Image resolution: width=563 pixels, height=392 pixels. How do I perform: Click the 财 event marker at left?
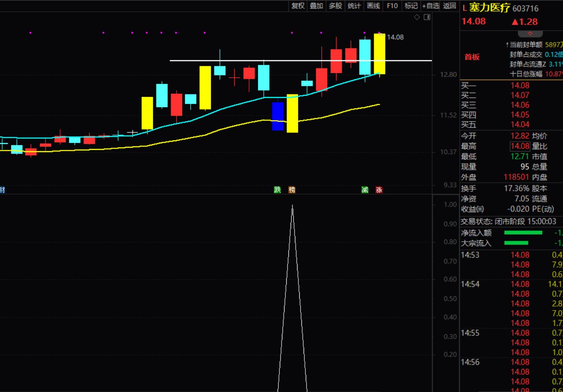tap(3, 190)
